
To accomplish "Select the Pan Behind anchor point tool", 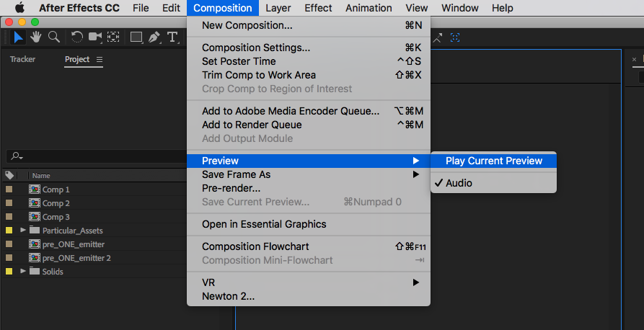I will (x=113, y=37).
